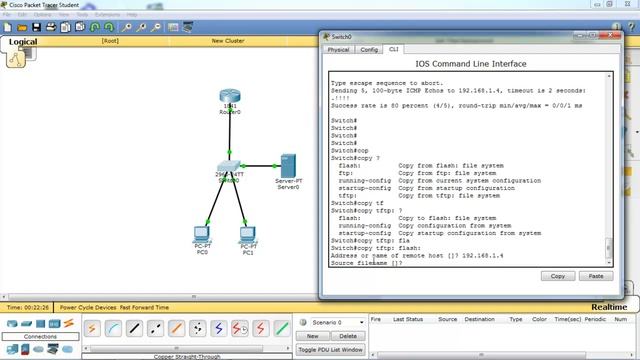Open the File menu
Image resolution: width=640 pixels, height=360 pixels.
(7, 15)
